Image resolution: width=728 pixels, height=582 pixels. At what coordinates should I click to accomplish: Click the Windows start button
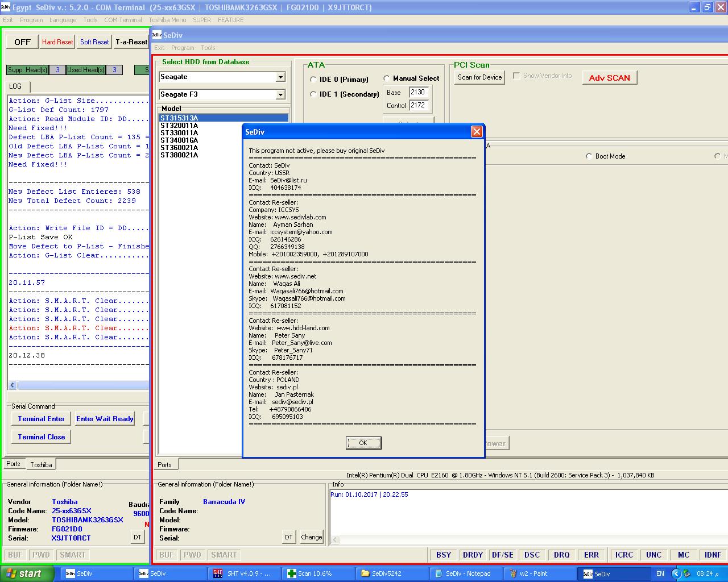[27, 573]
